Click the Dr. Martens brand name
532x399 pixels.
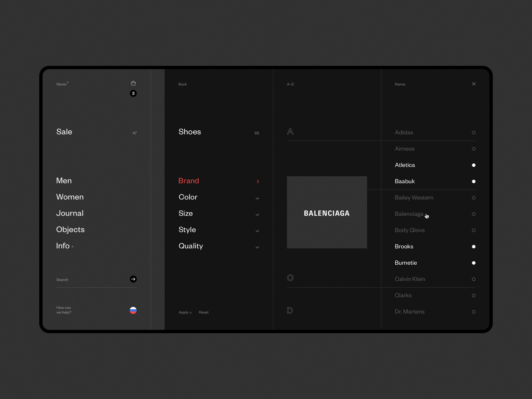click(410, 312)
